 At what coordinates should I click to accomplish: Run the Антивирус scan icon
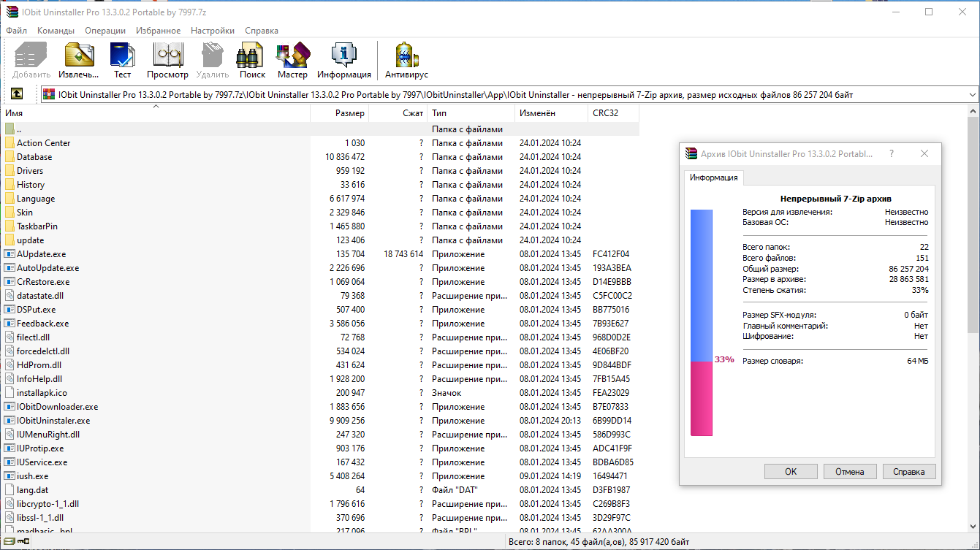pyautogui.click(x=405, y=58)
